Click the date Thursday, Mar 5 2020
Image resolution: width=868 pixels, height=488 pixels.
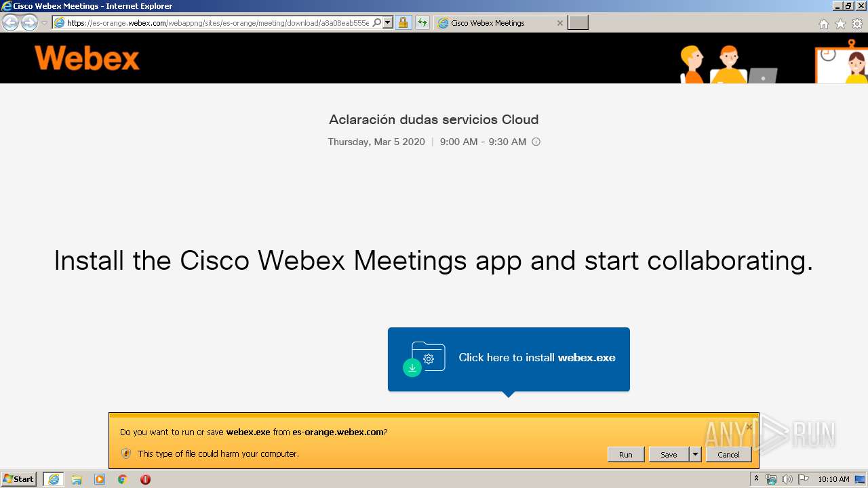click(376, 142)
